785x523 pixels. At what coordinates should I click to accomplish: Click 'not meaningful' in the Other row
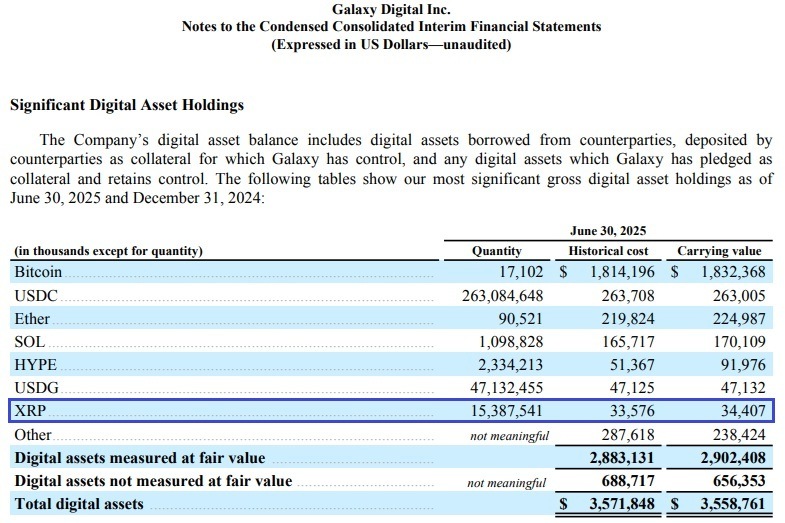(508, 436)
